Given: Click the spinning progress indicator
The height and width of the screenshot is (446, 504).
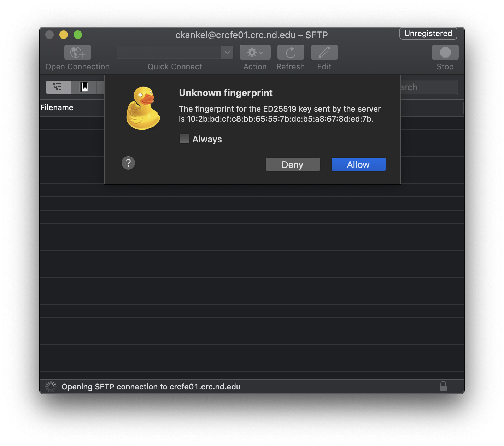Looking at the screenshot, I should pos(51,386).
